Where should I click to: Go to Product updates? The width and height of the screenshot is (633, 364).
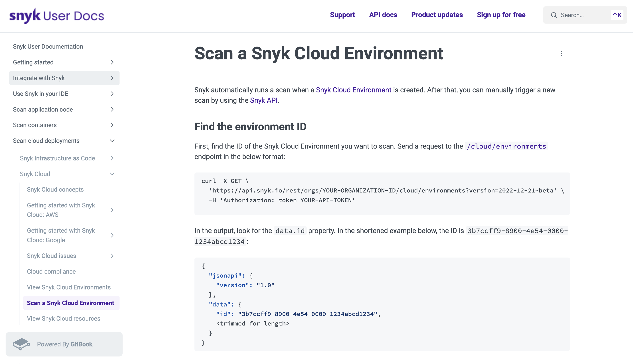click(437, 15)
